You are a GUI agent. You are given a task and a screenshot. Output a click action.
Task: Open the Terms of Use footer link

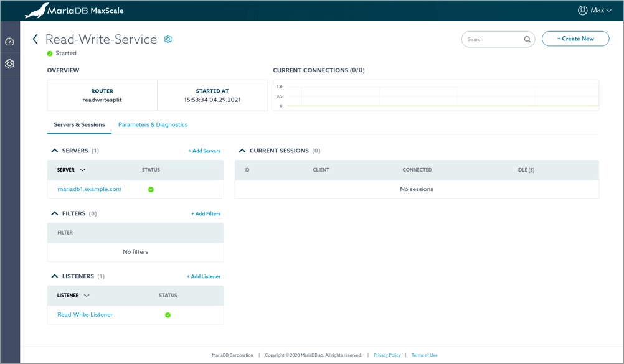click(x=424, y=355)
